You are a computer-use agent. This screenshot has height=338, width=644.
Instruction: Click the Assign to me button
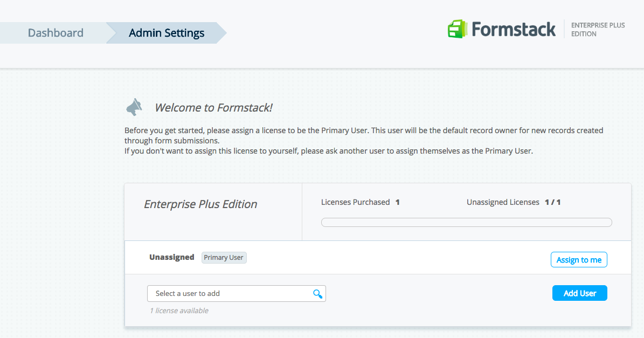579,260
